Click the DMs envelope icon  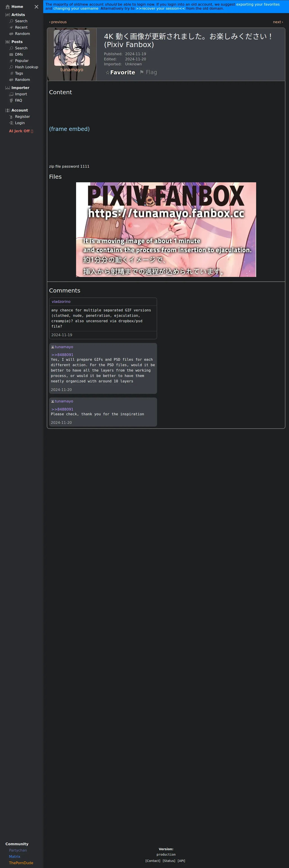11,55
